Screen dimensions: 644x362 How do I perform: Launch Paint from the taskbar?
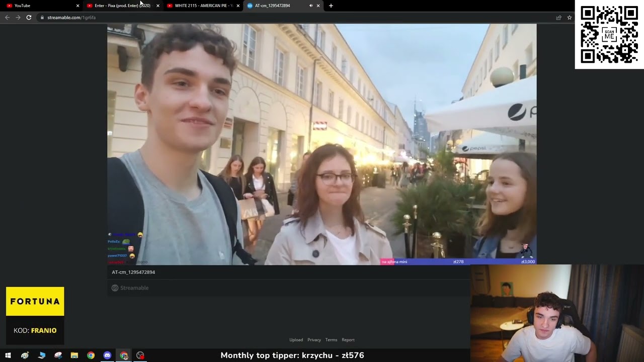(x=25, y=355)
